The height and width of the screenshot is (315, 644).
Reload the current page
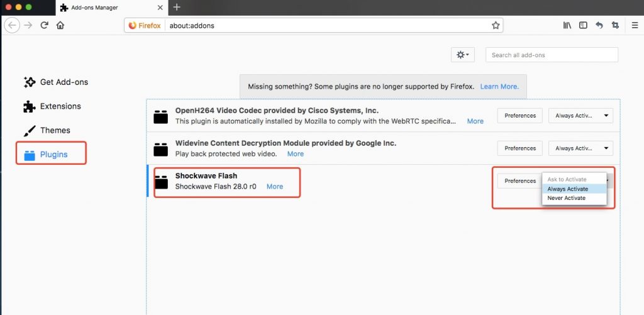click(45, 26)
